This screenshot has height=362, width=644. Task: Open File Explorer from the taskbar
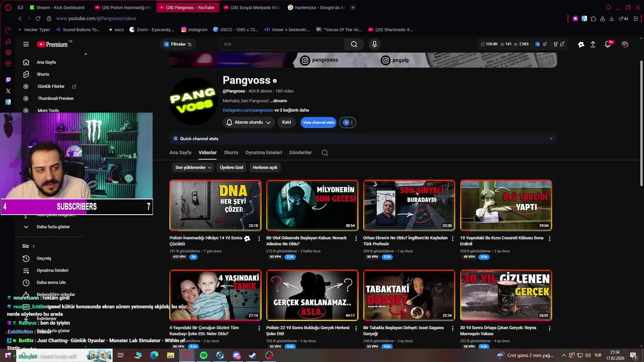pos(171,355)
